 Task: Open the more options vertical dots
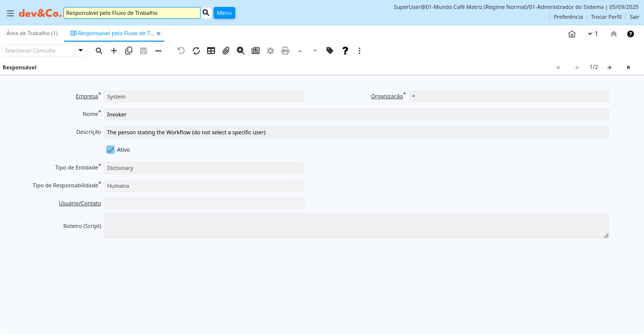pyautogui.click(x=360, y=51)
